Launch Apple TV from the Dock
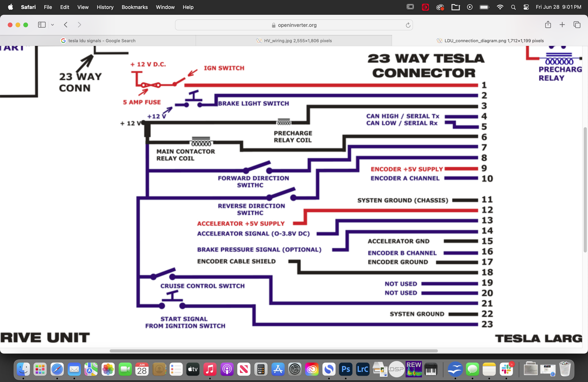The width and height of the screenshot is (588, 382). coord(193,369)
